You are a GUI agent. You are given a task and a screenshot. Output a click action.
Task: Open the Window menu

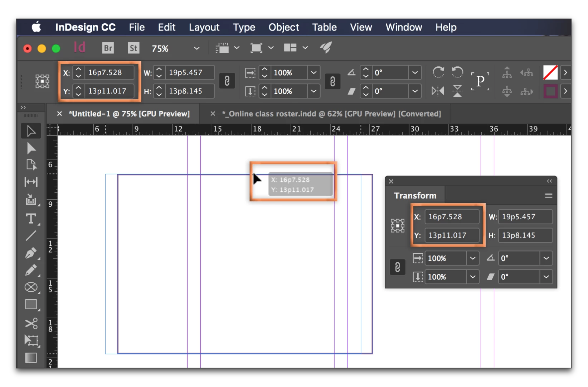pos(404,27)
